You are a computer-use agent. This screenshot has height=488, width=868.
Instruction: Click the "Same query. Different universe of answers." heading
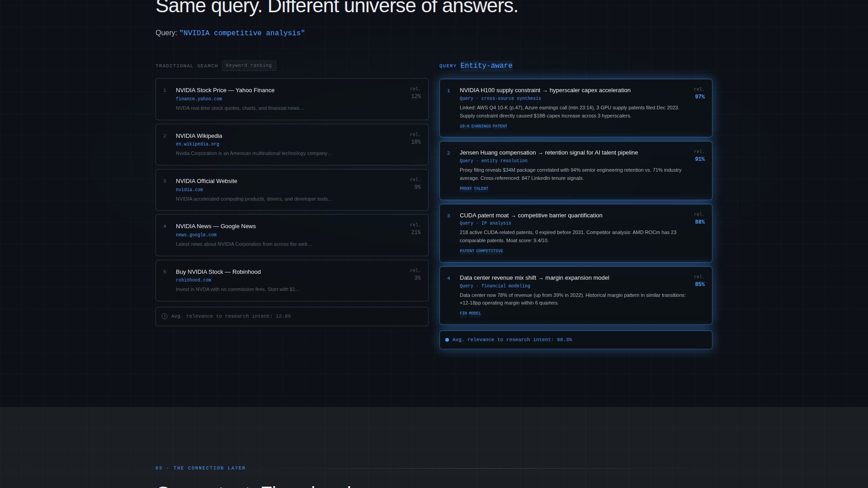[337, 7]
